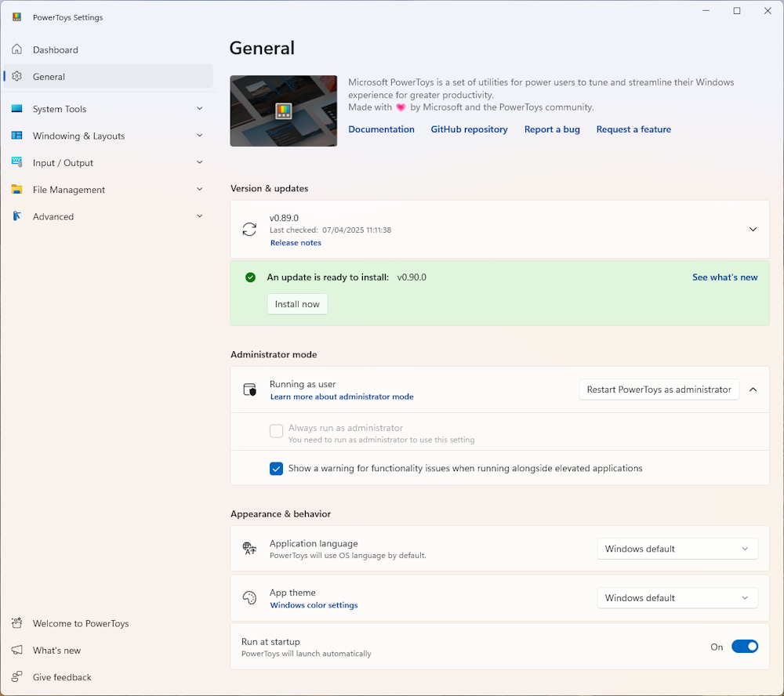This screenshot has height=696, width=784.
Task: Open the GitHub repository link
Action: tap(469, 129)
